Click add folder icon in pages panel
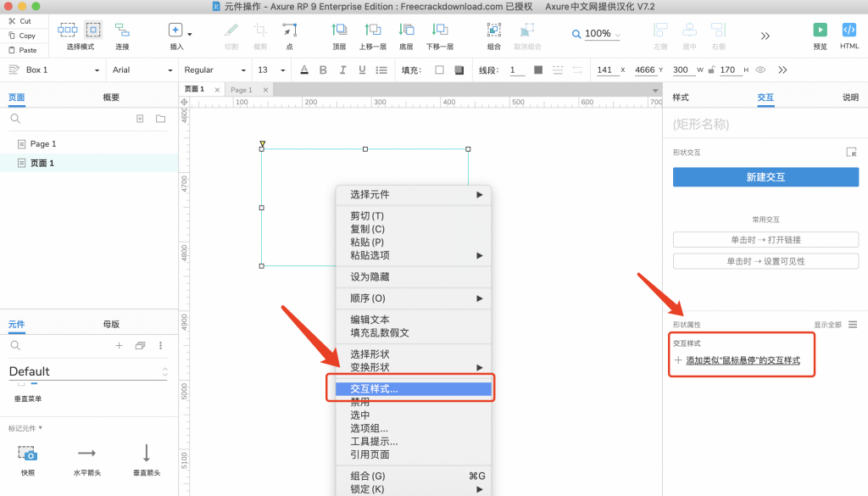 coord(160,119)
